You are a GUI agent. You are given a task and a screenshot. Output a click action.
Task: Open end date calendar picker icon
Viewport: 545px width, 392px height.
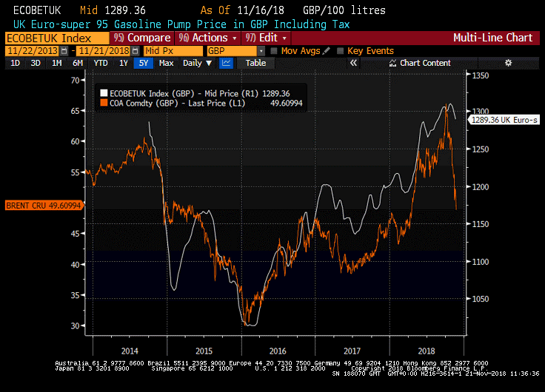click(x=136, y=51)
